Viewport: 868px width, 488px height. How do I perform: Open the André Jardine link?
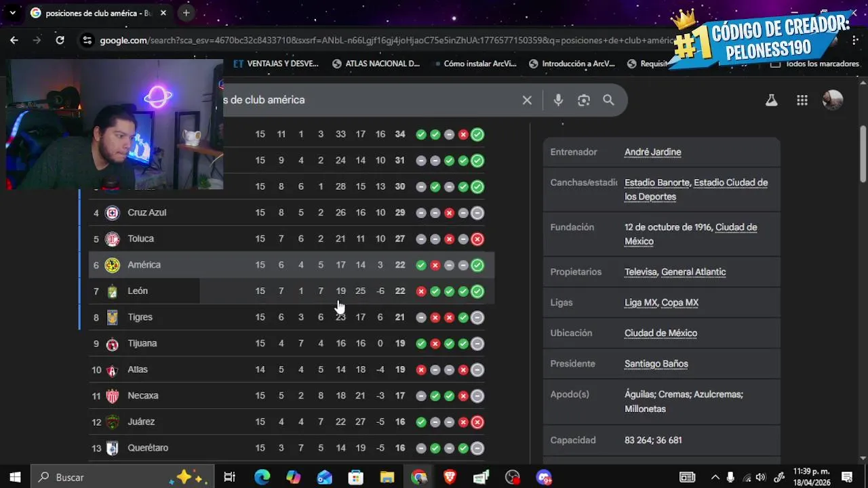[x=652, y=152]
